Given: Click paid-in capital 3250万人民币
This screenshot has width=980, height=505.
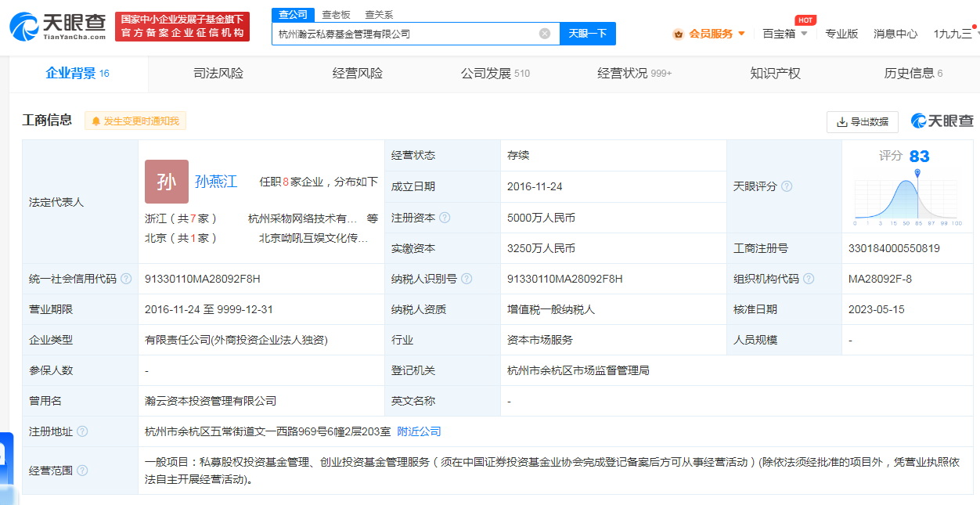Looking at the screenshot, I should [542, 248].
